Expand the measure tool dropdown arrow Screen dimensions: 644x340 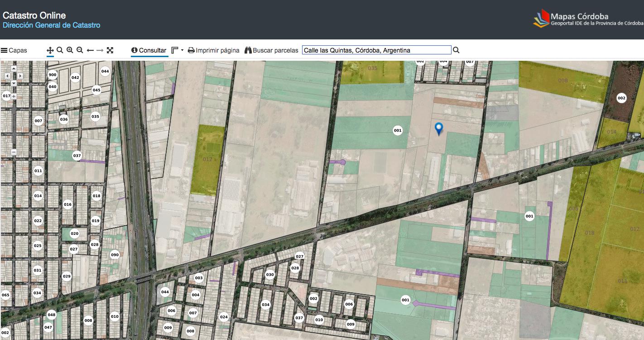pyautogui.click(x=183, y=50)
